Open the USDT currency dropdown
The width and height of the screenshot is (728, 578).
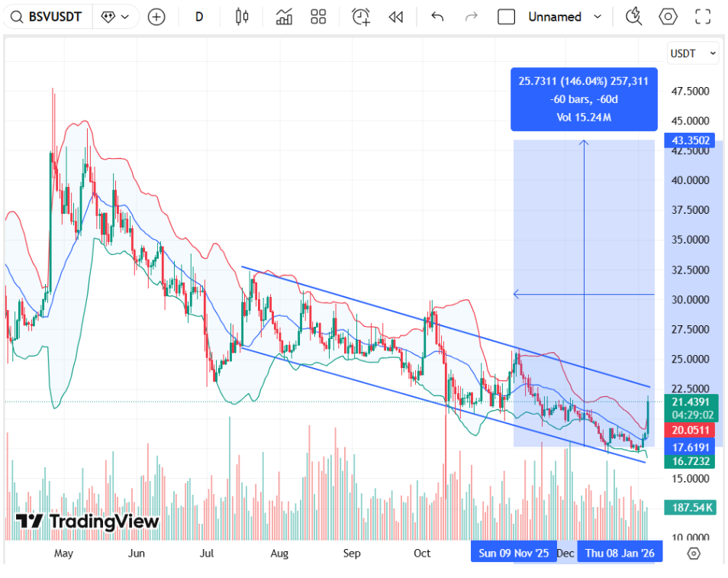[x=693, y=53]
